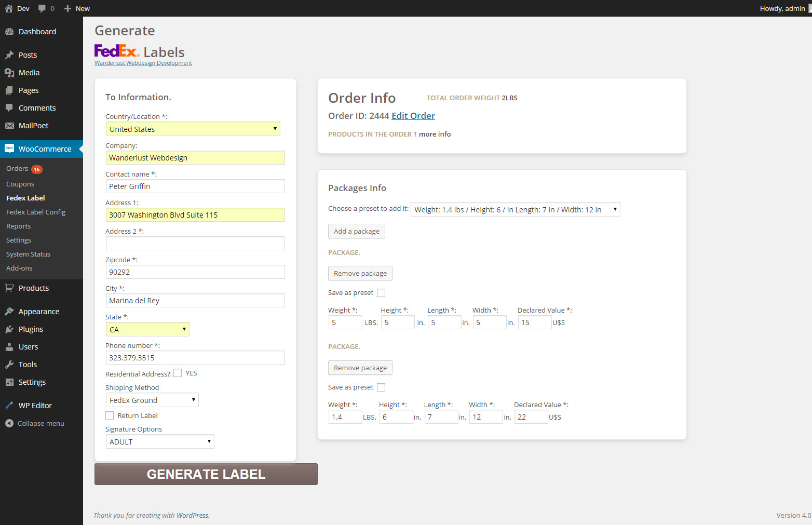Click the Tools wrench icon
Screen dimensions: 812x525
click(x=9, y=365)
